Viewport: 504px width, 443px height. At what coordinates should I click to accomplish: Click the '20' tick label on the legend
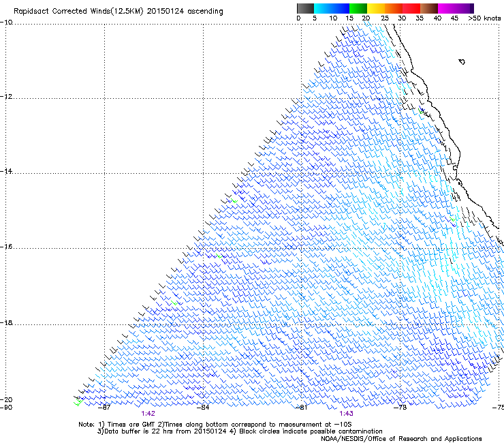click(x=366, y=18)
